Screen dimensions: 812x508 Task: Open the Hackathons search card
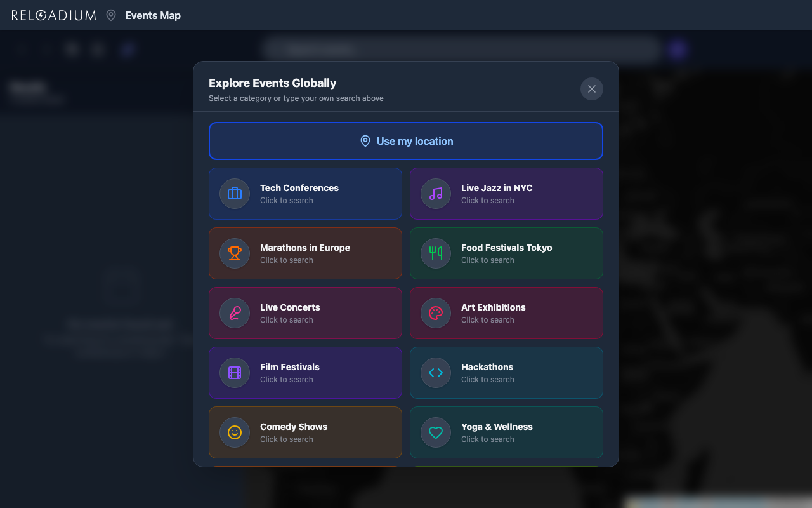[506, 373]
